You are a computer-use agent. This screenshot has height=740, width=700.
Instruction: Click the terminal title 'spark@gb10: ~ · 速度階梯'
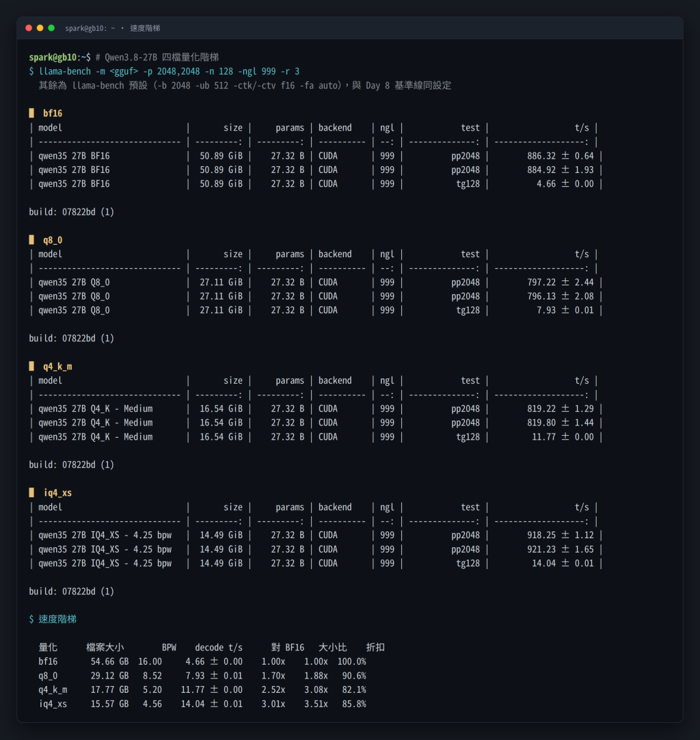112,28
